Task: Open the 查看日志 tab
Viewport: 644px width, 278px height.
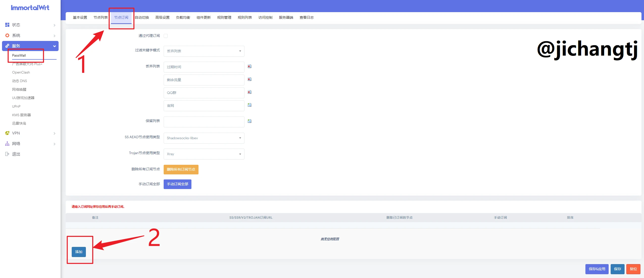Action: click(307, 17)
